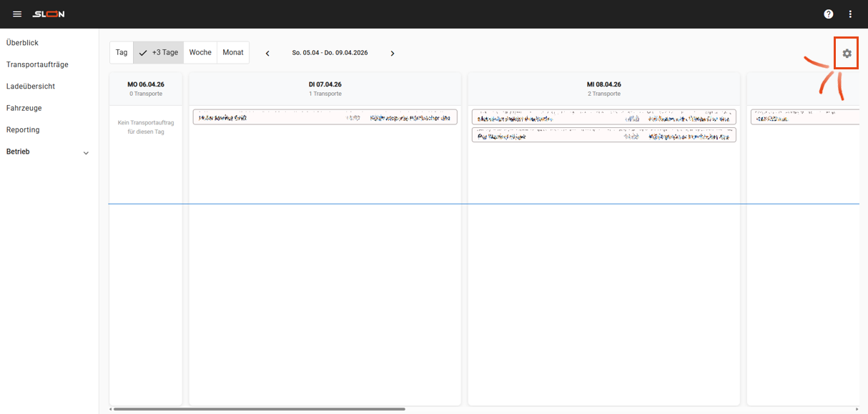Screen dimensions: 868x414
Task: Open second transport order on MI 08.04.26
Action: point(603,135)
